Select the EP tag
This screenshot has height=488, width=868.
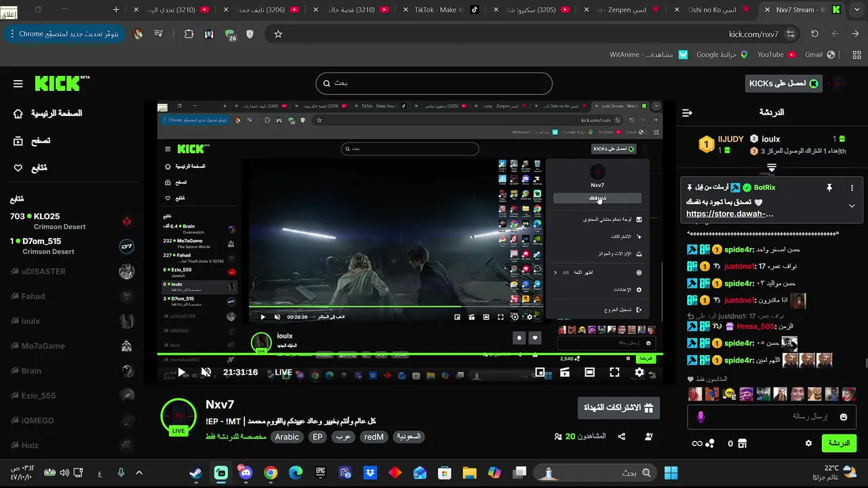click(317, 437)
